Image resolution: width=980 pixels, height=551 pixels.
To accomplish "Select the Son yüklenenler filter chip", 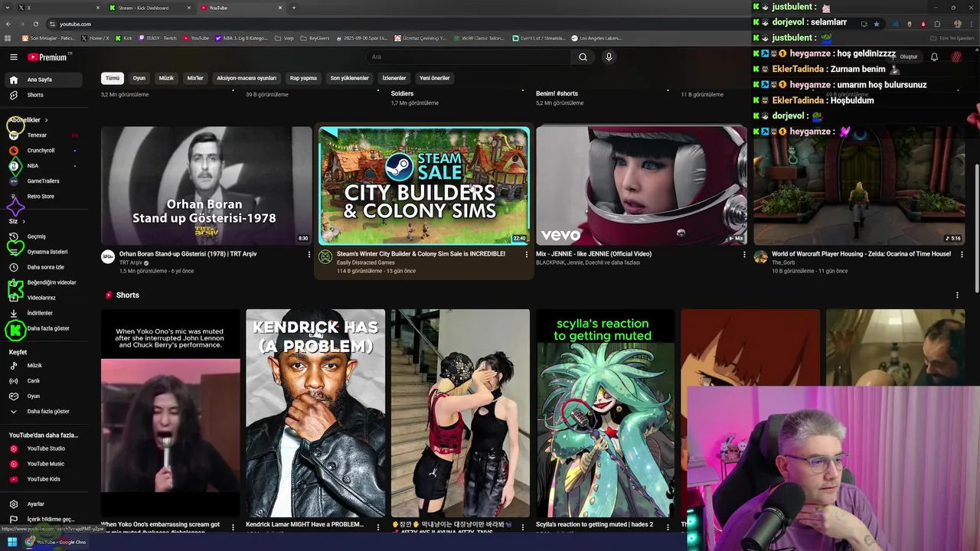I will pyautogui.click(x=350, y=78).
